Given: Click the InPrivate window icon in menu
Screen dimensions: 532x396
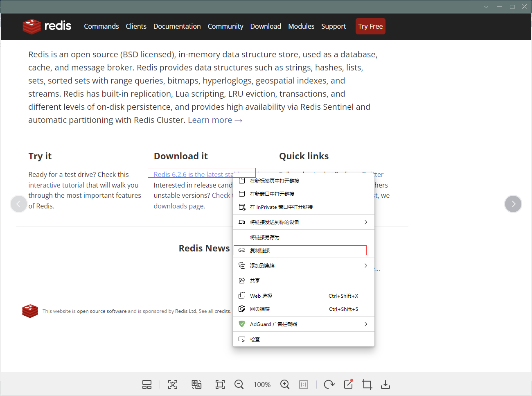Looking at the screenshot, I should pyautogui.click(x=242, y=207).
